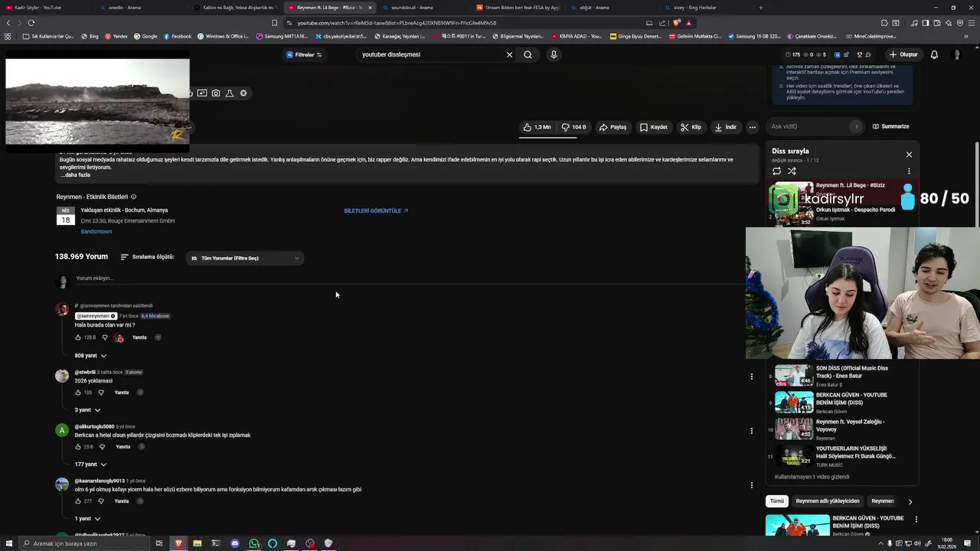Reply to stwbrlii's 2026 yoklaması comment
The height and width of the screenshot is (551, 980).
point(122,393)
